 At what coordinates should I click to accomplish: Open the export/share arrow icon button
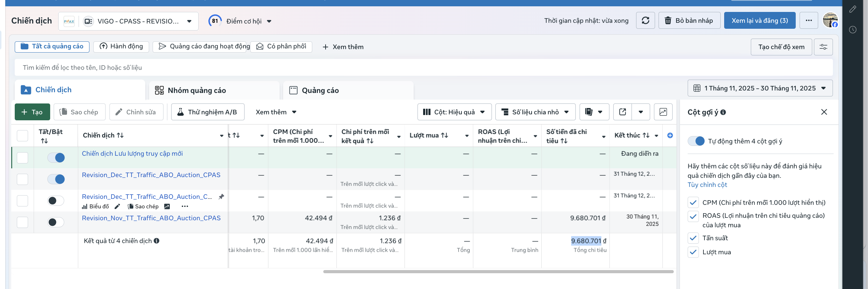(622, 112)
